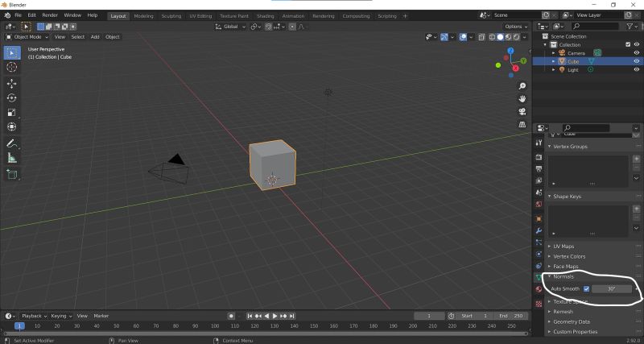
Task: Switch to the Sculpting workspace tab
Action: pos(171,16)
